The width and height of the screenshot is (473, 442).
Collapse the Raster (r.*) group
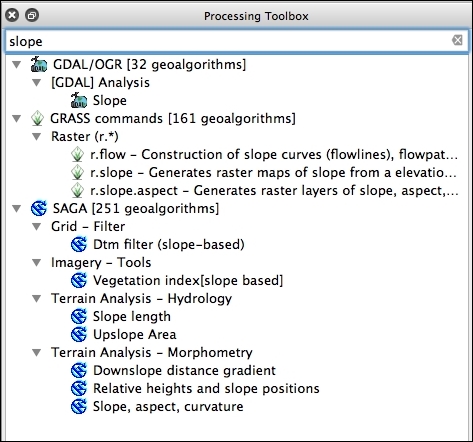click(x=37, y=136)
